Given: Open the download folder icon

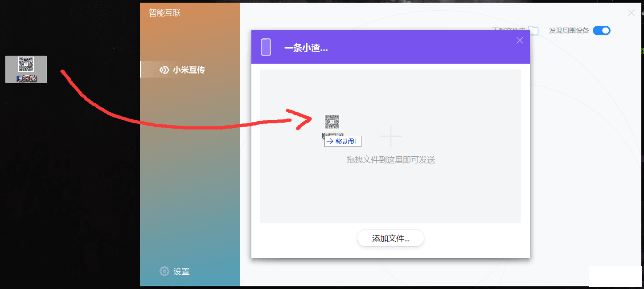Looking at the screenshot, I should pos(533,30).
